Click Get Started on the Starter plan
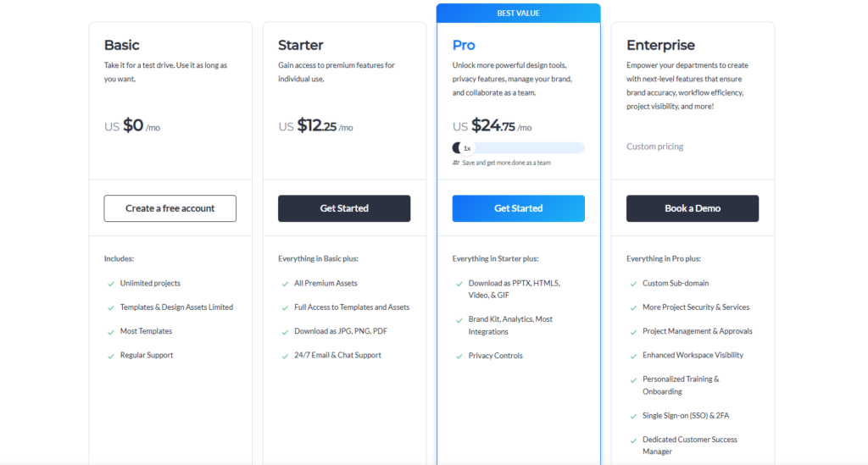The height and width of the screenshot is (465, 868). pyautogui.click(x=344, y=208)
